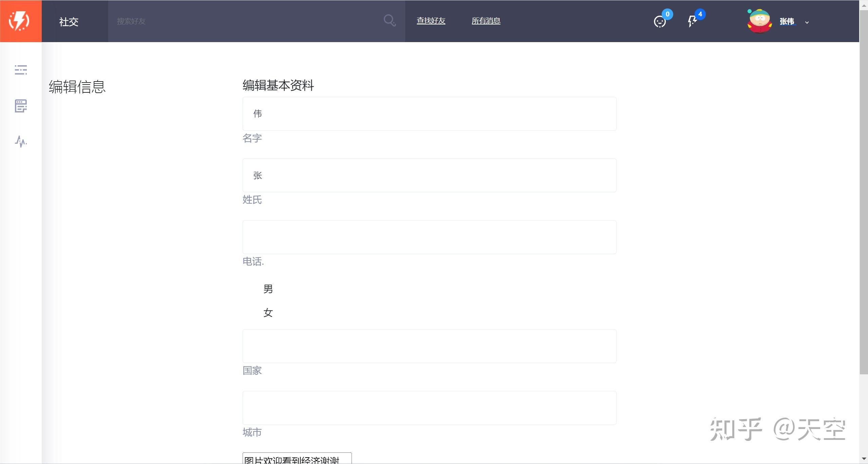
Task: Focus the 名字 input containing 伟
Action: click(429, 114)
